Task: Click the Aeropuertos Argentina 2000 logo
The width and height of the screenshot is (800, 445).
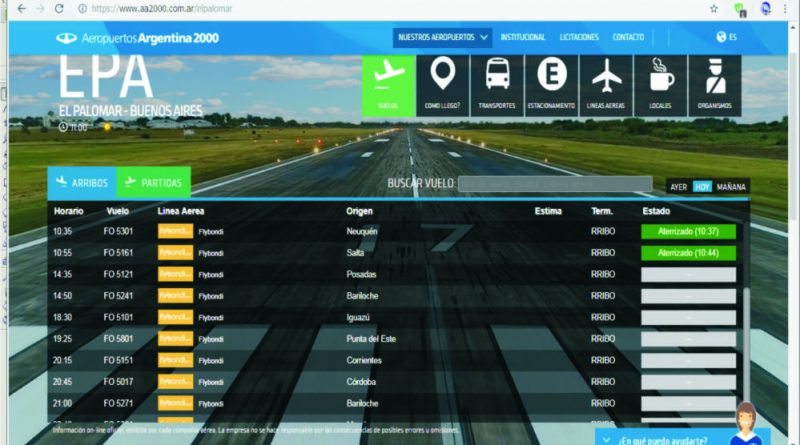Action: pyautogui.click(x=137, y=38)
